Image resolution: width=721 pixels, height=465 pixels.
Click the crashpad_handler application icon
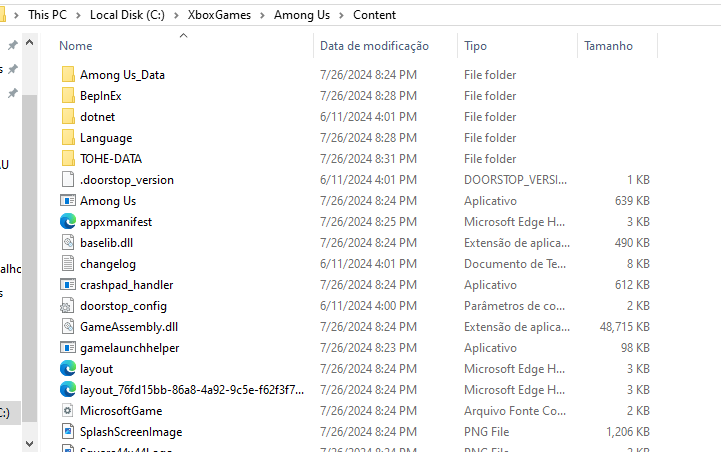[67, 285]
